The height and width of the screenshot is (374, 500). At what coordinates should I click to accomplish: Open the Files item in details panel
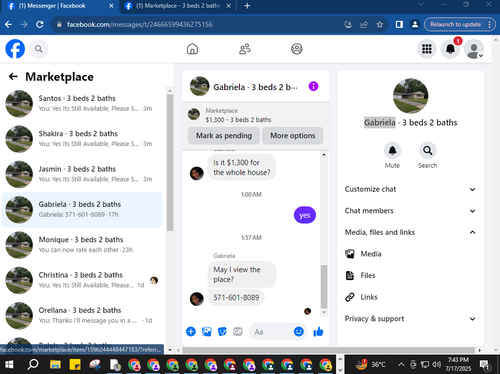click(x=410, y=275)
